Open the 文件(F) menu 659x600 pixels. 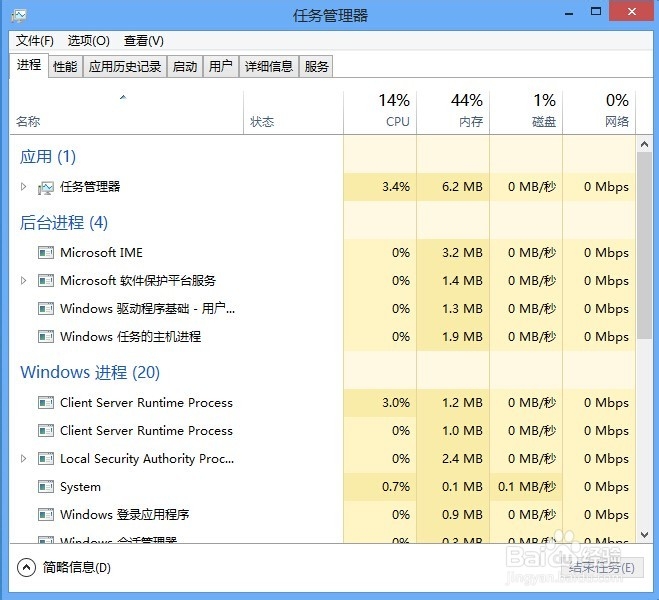click(35, 41)
